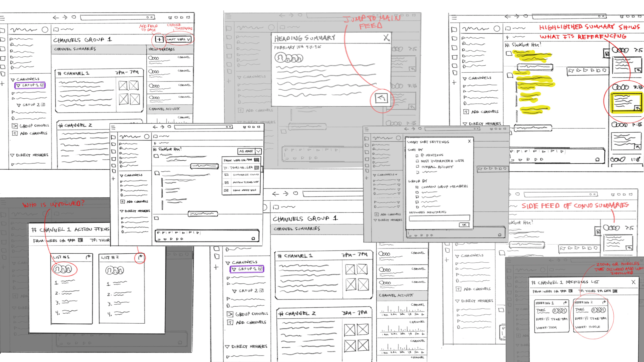
Task: Click back arrow in bottom-center Channels Group 1 window
Action: point(276,194)
